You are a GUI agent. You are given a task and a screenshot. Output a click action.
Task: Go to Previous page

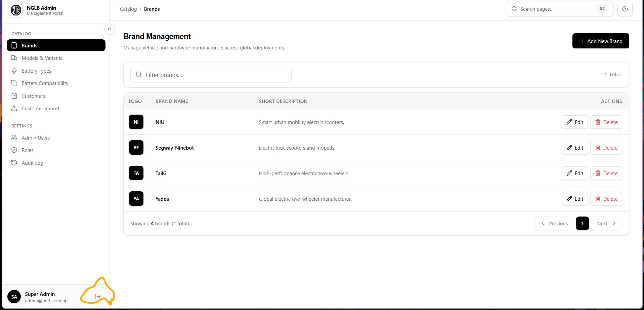554,223
